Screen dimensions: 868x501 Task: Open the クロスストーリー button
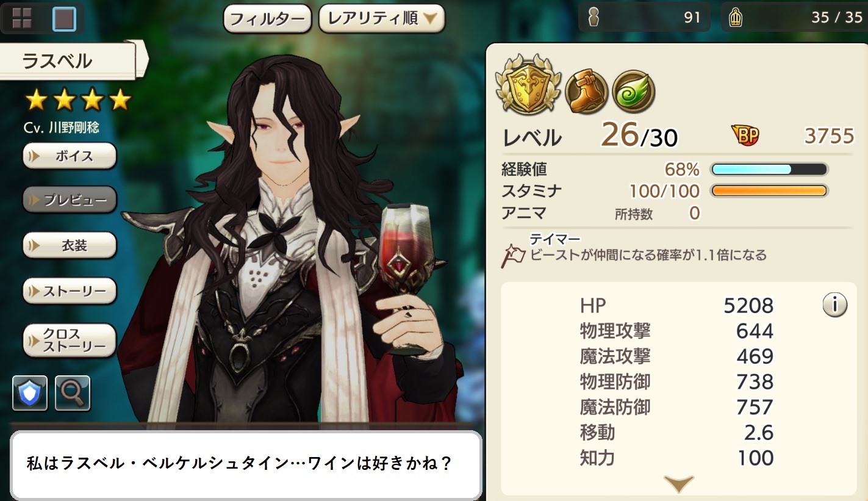[x=70, y=341]
